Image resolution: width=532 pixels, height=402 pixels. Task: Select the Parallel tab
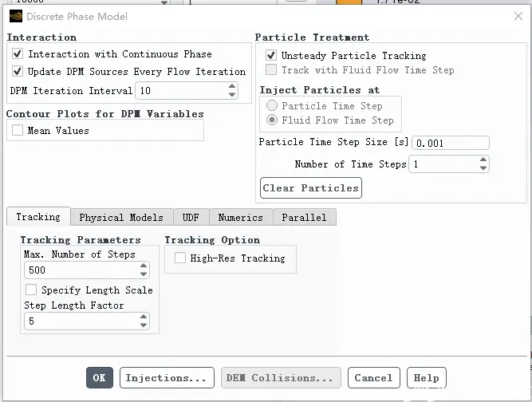click(x=305, y=218)
